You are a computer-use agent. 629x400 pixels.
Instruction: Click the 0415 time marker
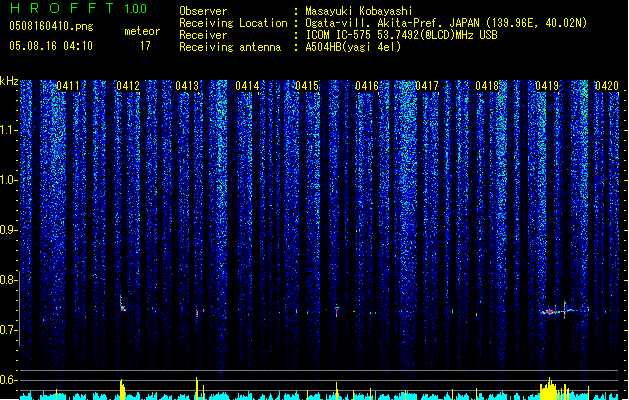coord(307,86)
